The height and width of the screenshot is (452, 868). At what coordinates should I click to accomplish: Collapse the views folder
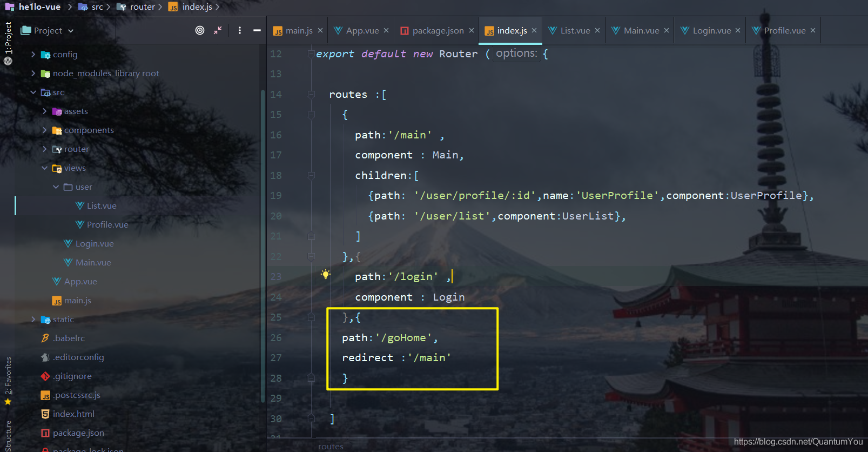click(44, 168)
